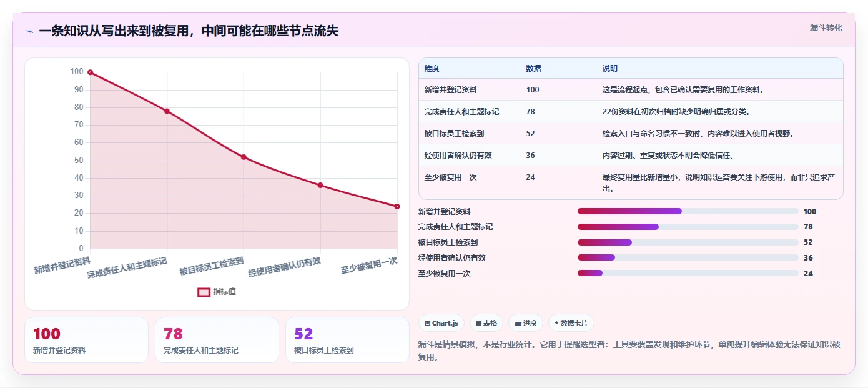Image resolution: width=868 pixels, height=388 pixels.
Task: Click the x-axis label 经使用者确认仍有效
Action: [x=285, y=267]
